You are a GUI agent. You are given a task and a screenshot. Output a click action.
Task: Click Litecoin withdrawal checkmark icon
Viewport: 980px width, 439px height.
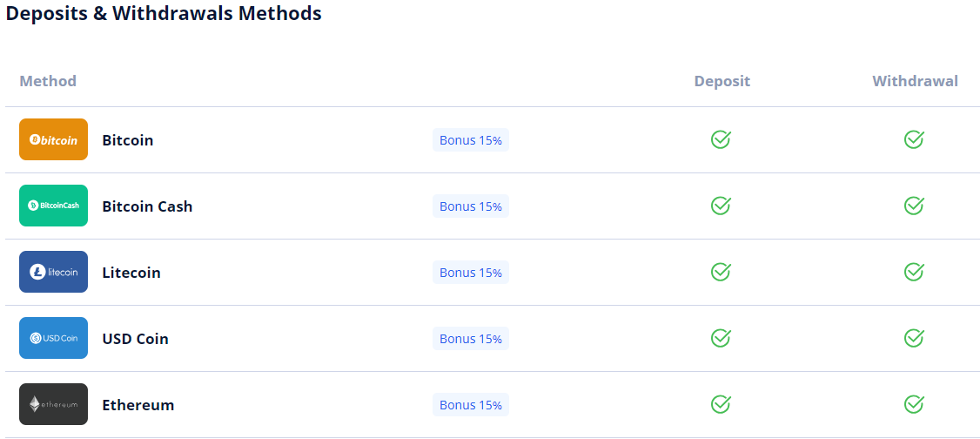pos(914,272)
